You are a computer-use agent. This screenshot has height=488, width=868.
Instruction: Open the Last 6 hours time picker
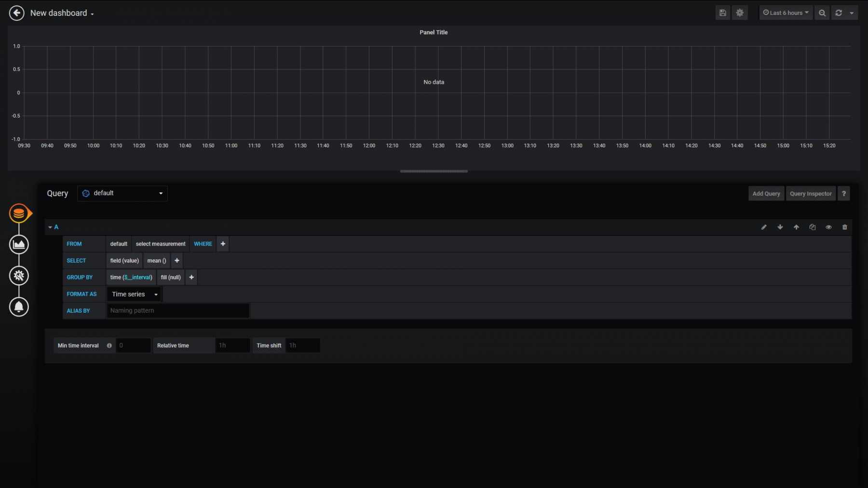coord(786,13)
